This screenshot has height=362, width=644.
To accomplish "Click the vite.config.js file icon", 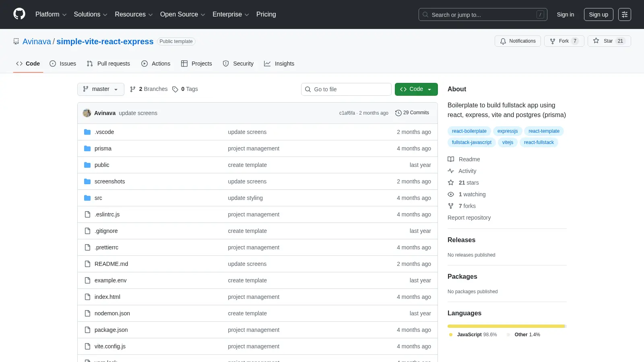I will (x=87, y=346).
